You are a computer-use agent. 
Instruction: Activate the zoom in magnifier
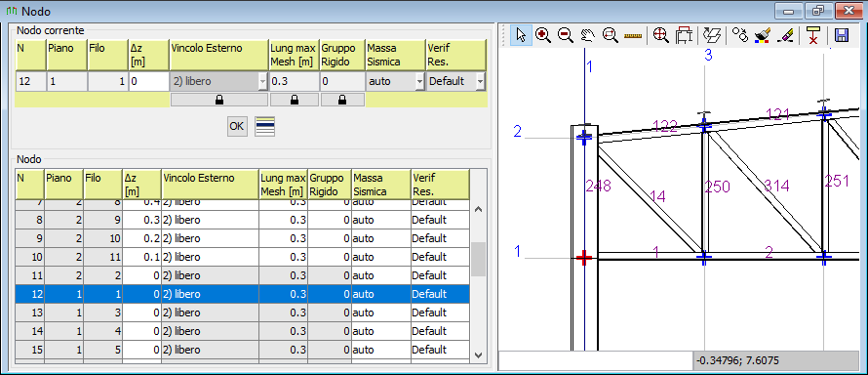click(543, 35)
